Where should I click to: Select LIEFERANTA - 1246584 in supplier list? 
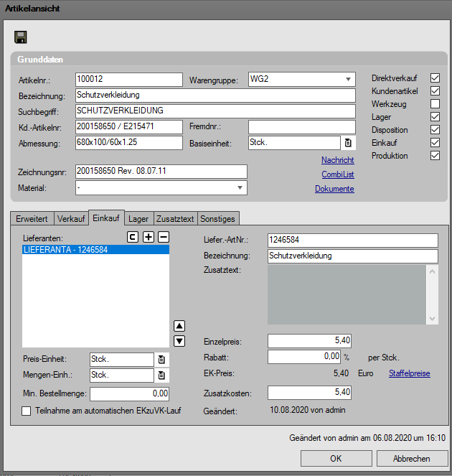click(95, 250)
